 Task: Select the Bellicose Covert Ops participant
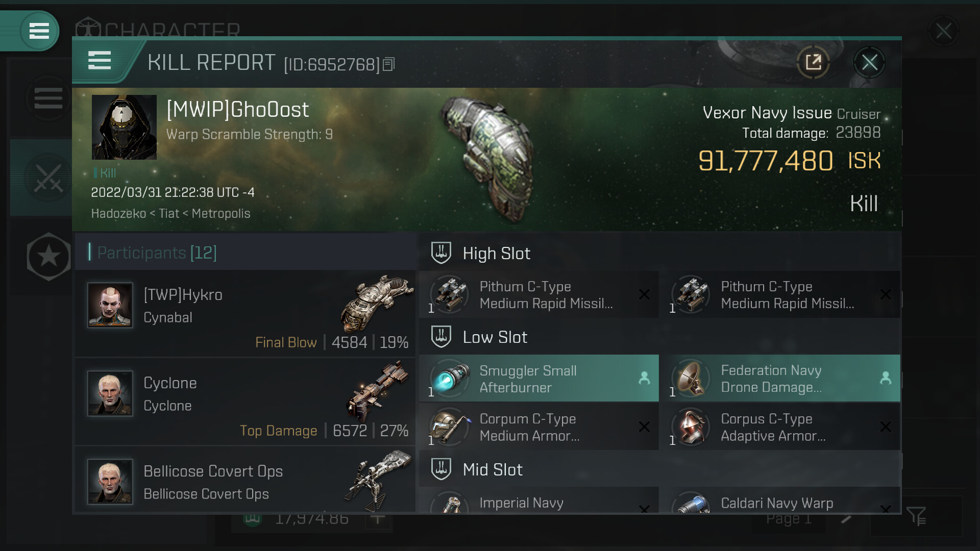(245, 482)
